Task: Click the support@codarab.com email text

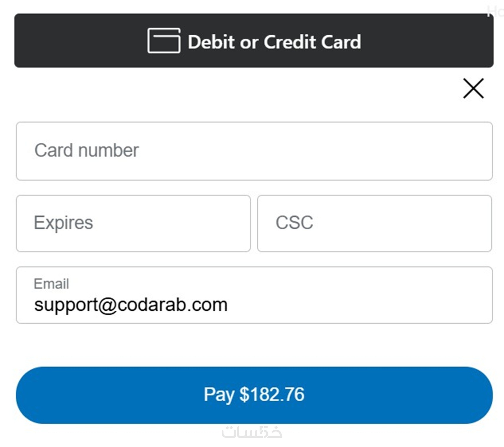Action: point(131,304)
